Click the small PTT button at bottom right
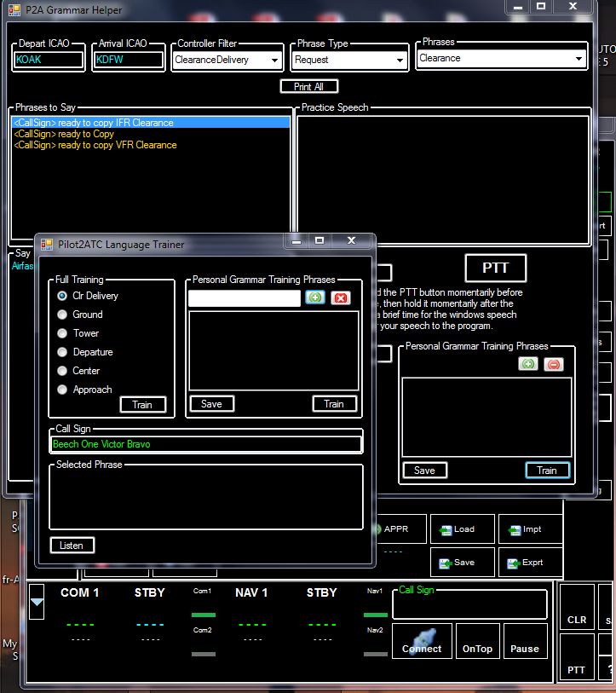The height and width of the screenshot is (693, 616). click(577, 656)
